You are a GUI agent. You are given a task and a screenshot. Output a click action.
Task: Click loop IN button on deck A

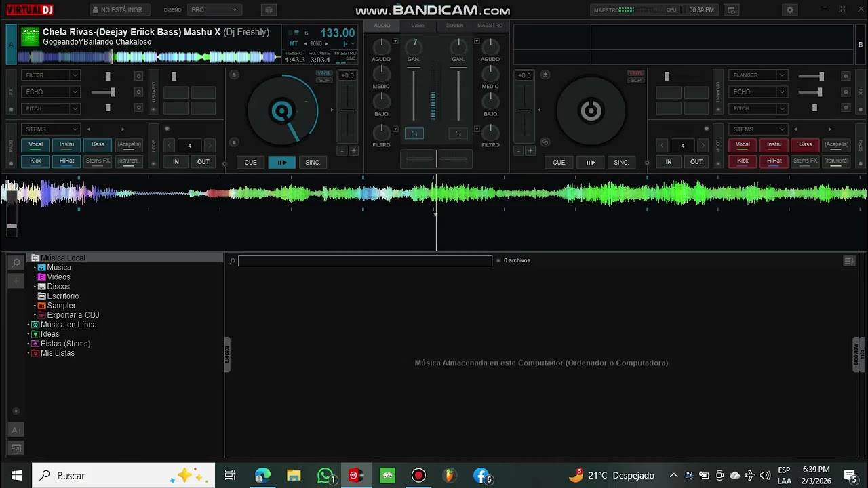pos(176,162)
